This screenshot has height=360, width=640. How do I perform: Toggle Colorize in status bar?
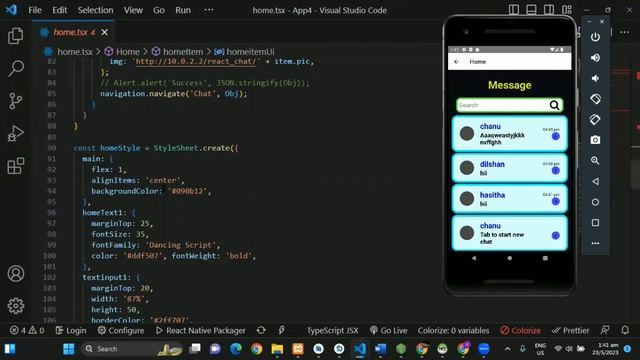pos(520,330)
